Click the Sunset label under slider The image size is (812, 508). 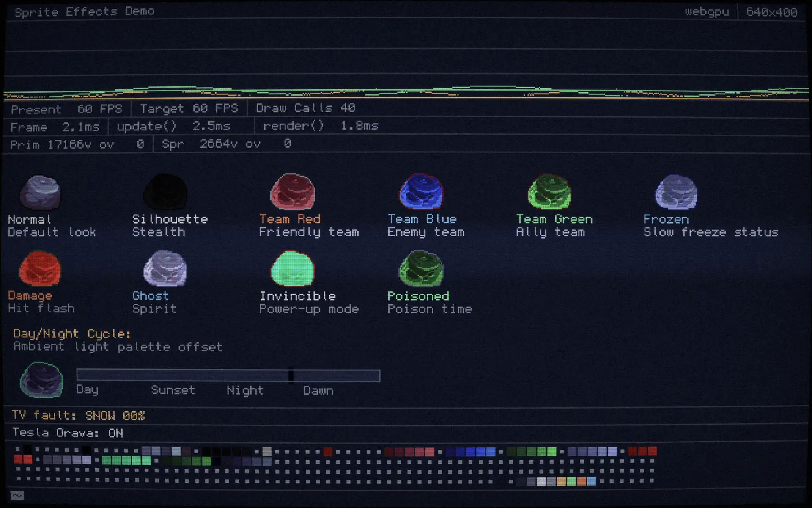173,390
